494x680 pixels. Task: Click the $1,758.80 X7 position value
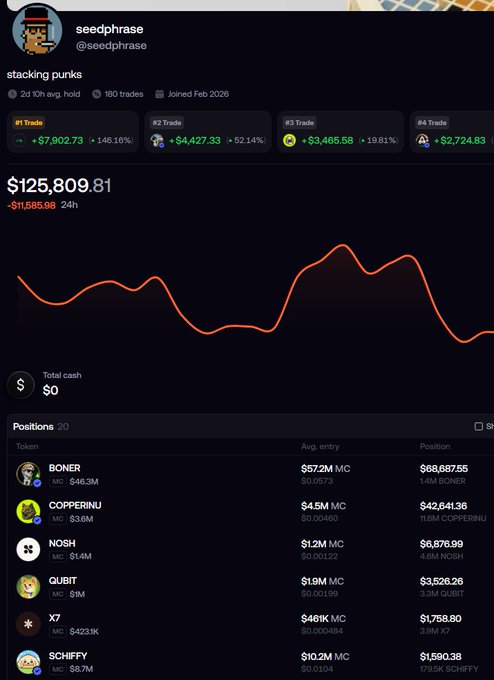point(441,618)
